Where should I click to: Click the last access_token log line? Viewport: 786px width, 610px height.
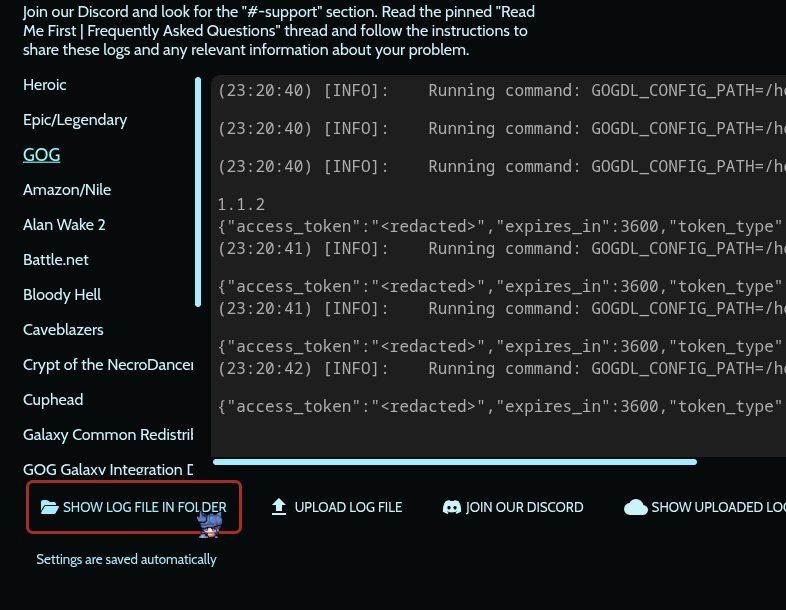point(501,406)
